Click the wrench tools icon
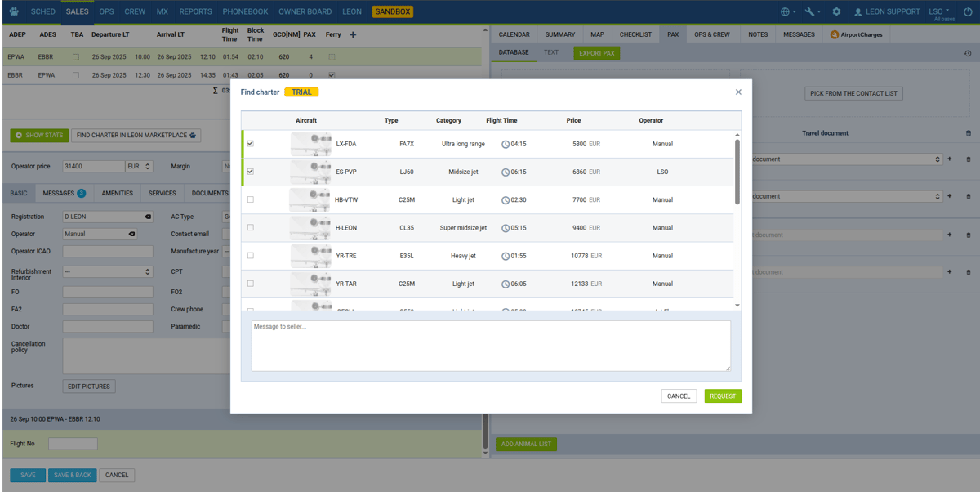Screen dimensions: 980x492 click(810, 11)
